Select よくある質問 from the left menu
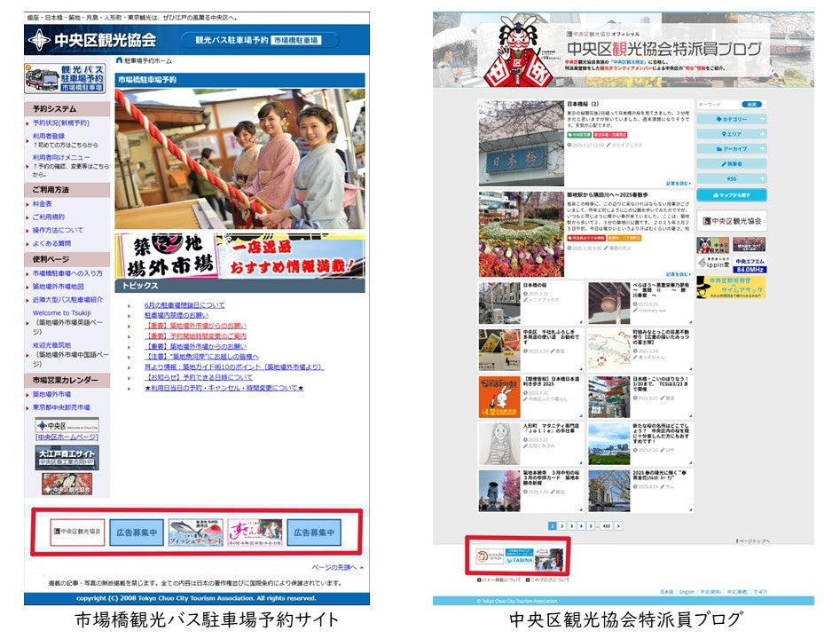Screen dimensions: 840x639 [51, 243]
